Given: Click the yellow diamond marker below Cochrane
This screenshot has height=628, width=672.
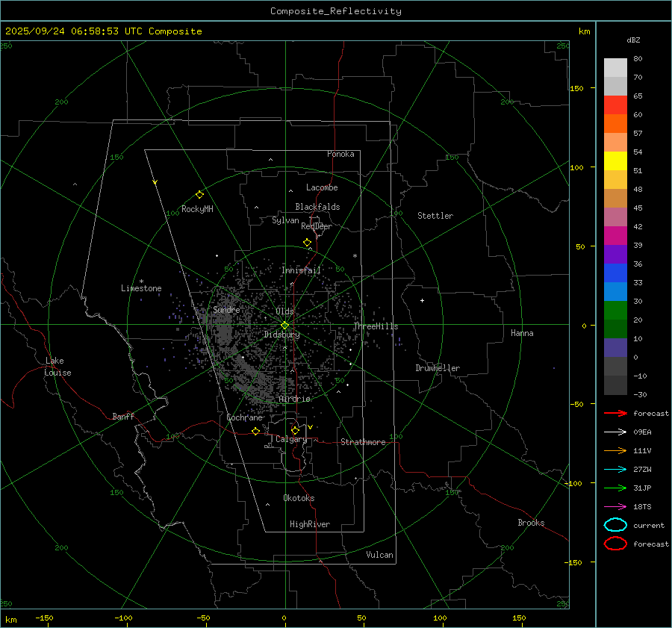Looking at the screenshot, I should point(255,432).
